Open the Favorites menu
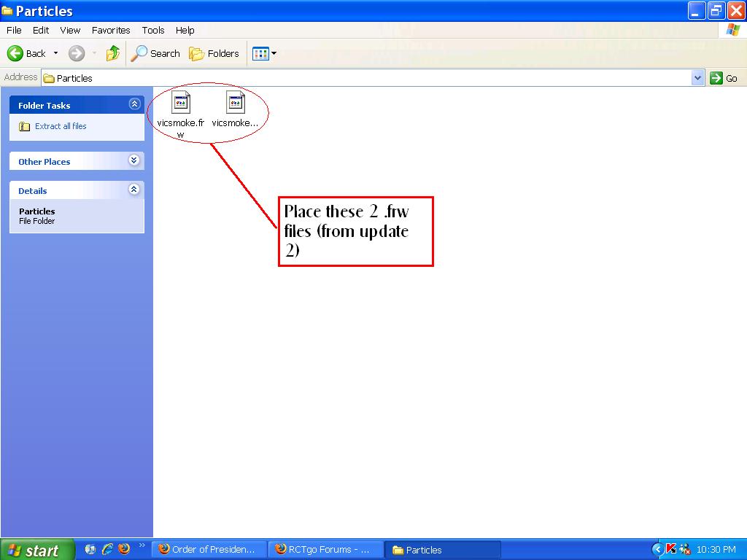Screen dimensions: 747x560 click(x=111, y=30)
